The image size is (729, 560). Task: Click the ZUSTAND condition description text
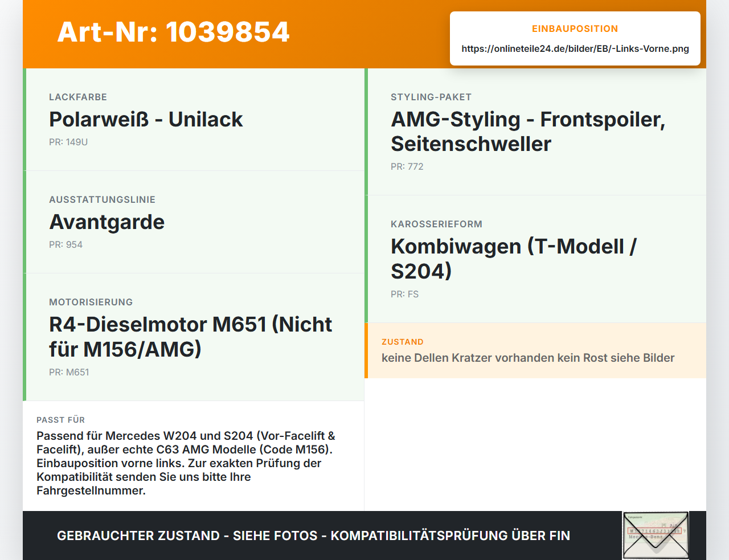click(528, 358)
